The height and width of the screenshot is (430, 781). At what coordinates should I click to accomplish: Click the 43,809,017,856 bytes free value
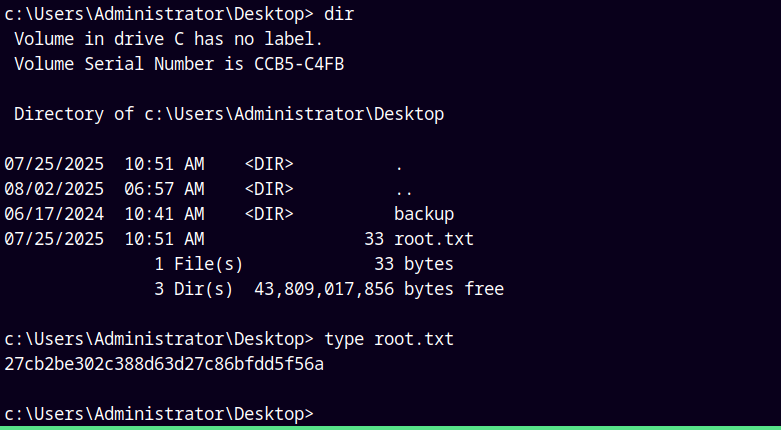pos(379,289)
